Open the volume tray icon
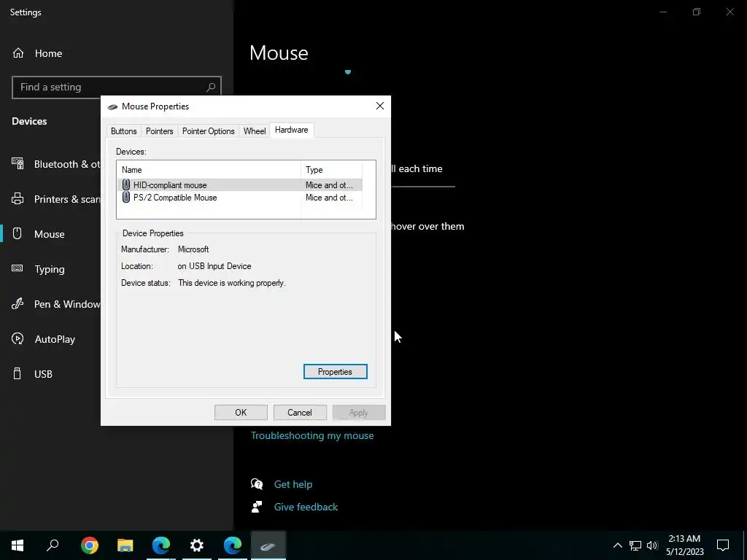The height and width of the screenshot is (560, 747). 652,545
